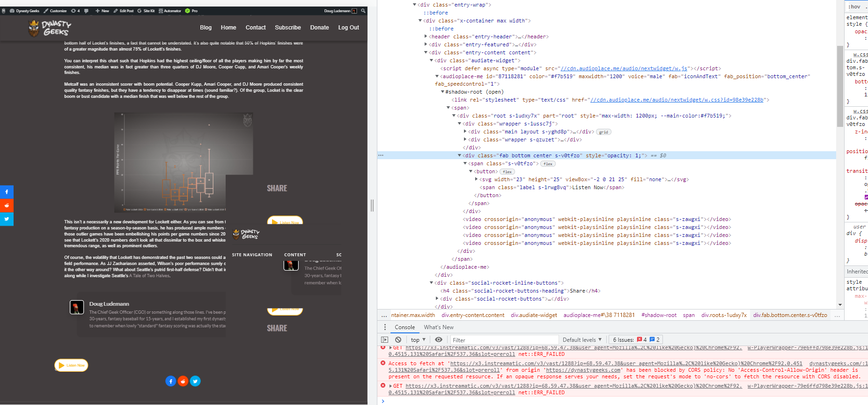Open console drawer three-dot menu
This screenshot has height=405, width=868.
point(385,327)
